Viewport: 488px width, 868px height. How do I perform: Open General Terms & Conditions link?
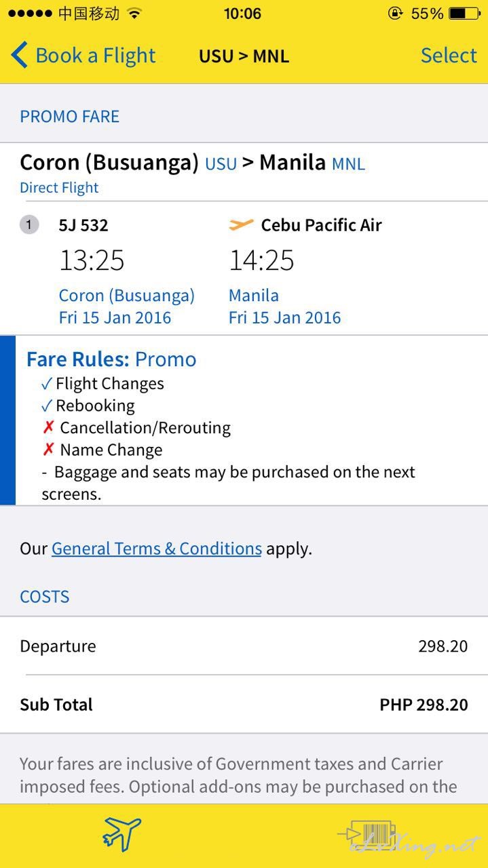tap(157, 549)
